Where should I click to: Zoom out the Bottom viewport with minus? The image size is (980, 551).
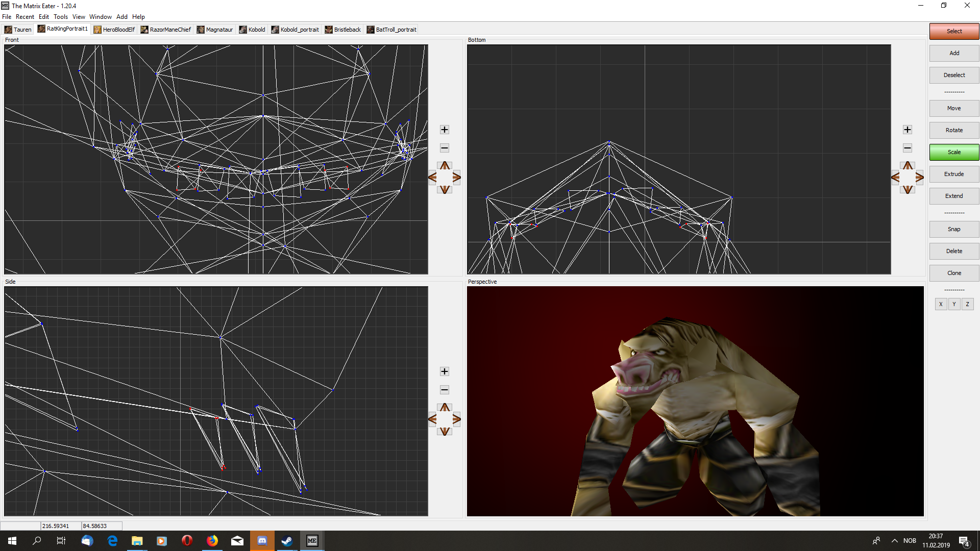908,148
